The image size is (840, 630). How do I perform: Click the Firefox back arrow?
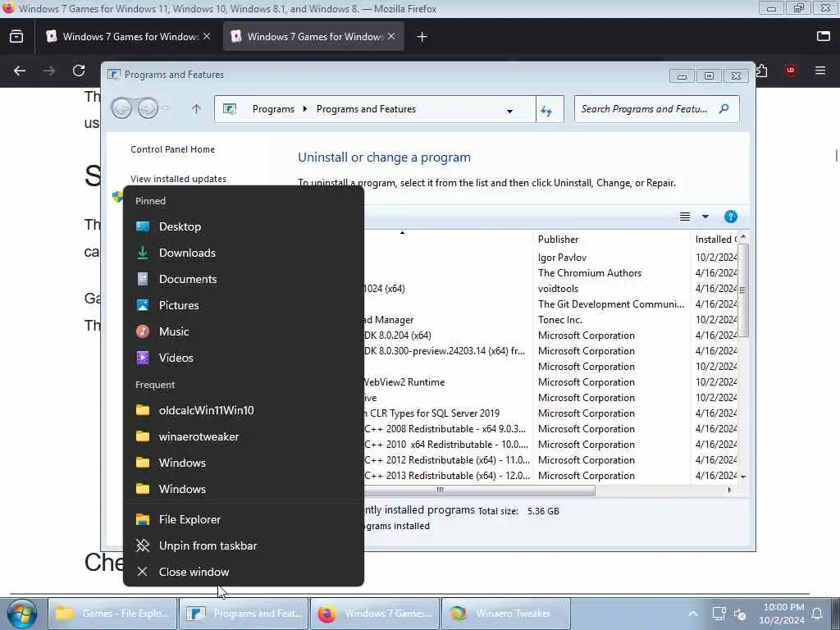[20, 71]
